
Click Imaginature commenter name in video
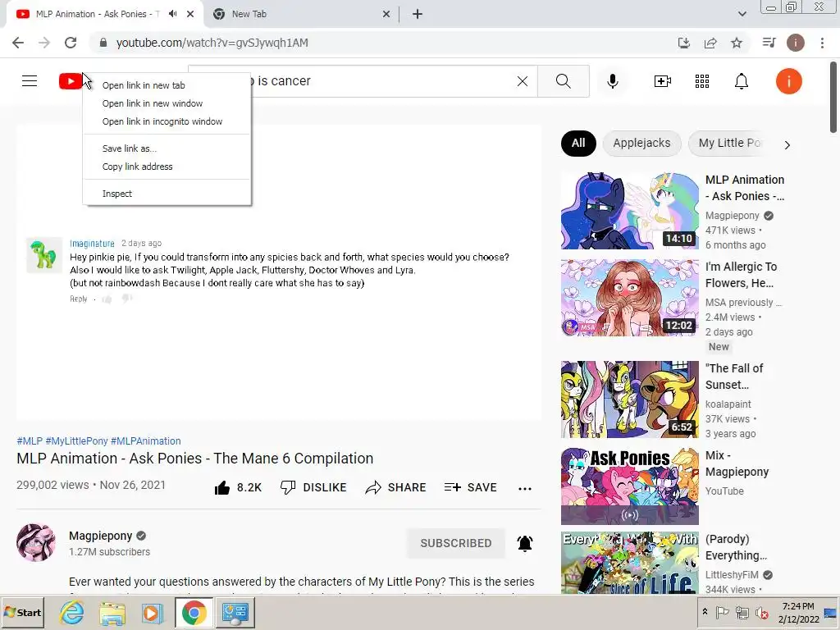tap(92, 243)
